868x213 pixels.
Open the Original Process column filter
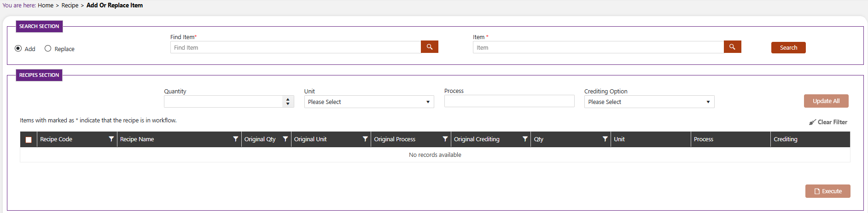pos(445,139)
